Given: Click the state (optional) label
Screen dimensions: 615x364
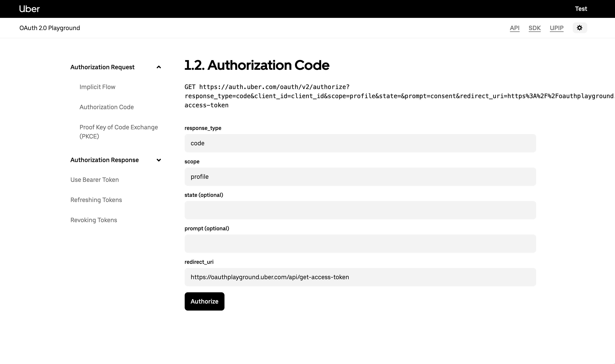Looking at the screenshot, I should pyautogui.click(x=204, y=195).
